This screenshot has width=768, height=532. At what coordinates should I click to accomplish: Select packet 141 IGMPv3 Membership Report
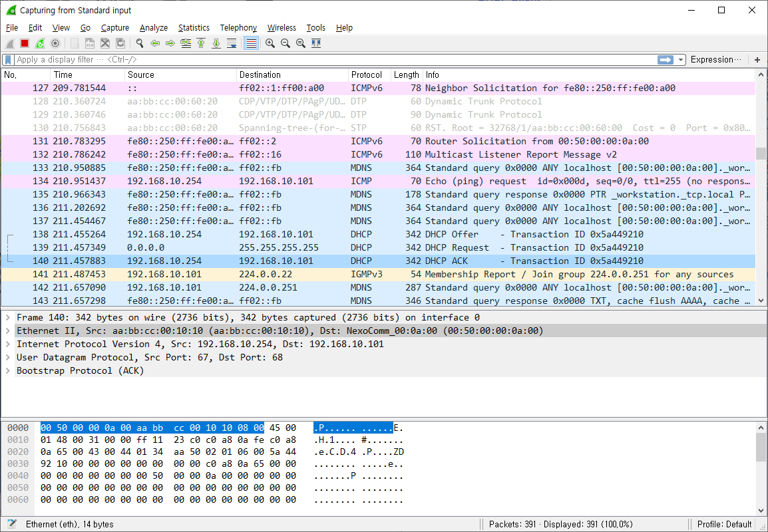click(x=379, y=274)
